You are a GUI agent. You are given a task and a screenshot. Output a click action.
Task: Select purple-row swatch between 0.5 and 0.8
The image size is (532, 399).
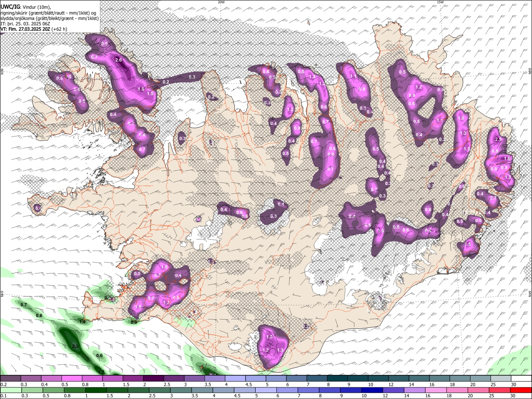coord(71,379)
